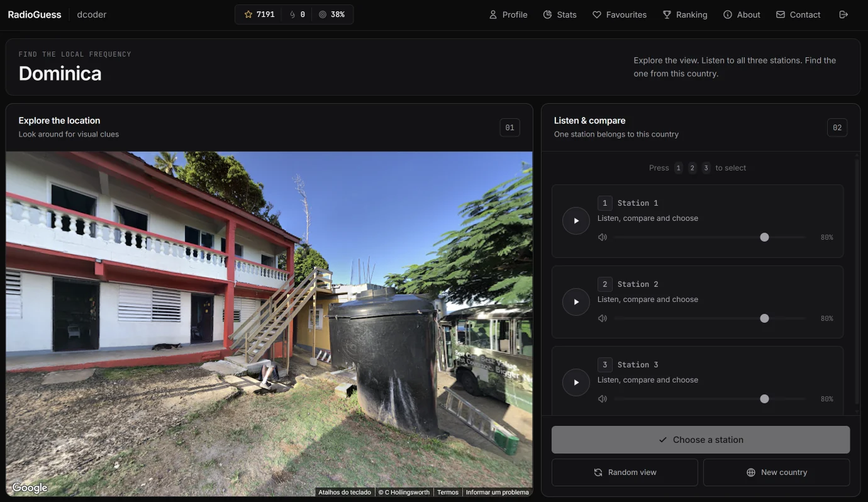Select the Station 2 number badge
Image resolution: width=868 pixels, height=502 pixels.
click(x=604, y=284)
